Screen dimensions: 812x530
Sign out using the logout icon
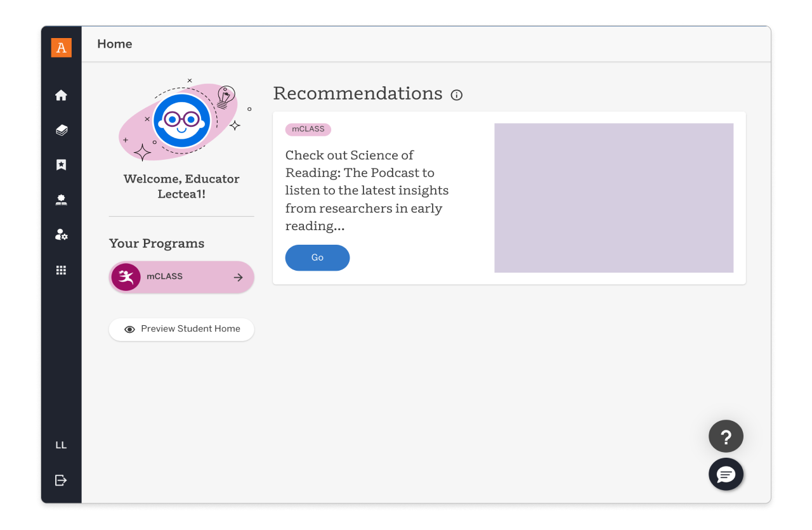click(x=61, y=480)
